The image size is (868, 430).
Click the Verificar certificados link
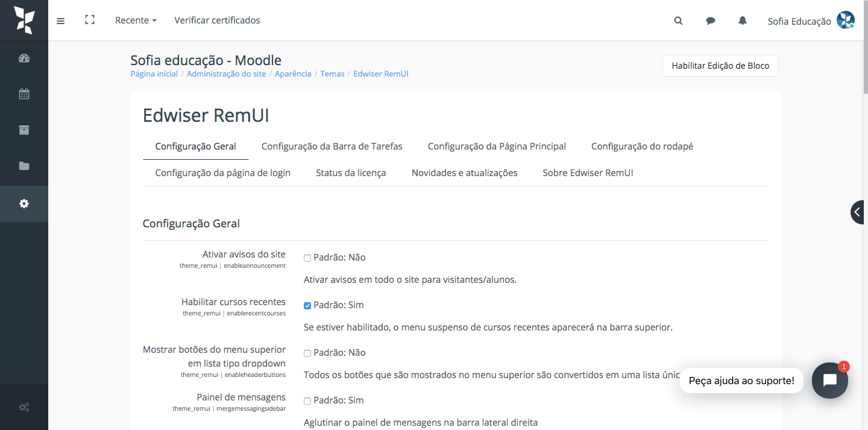point(218,21)
